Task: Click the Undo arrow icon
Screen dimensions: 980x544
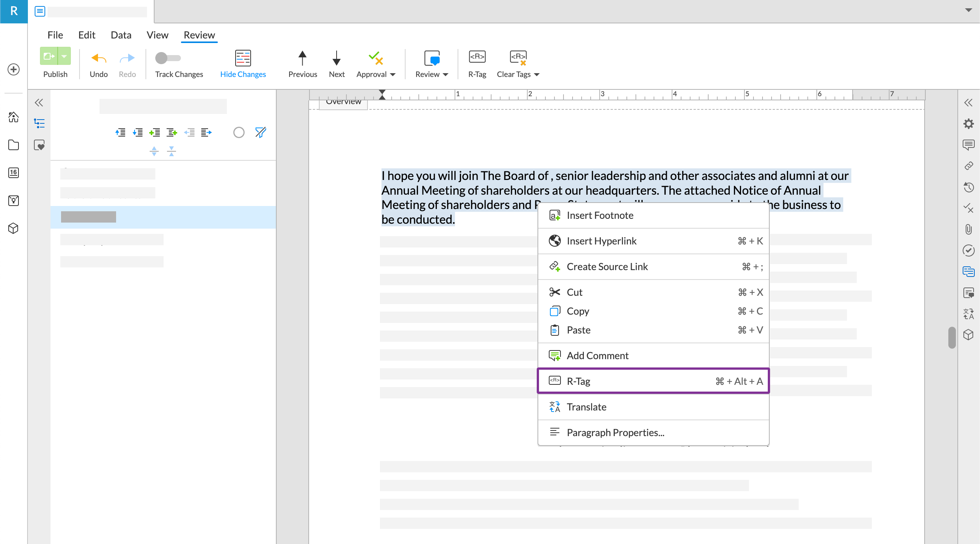Action: (98, 58)
